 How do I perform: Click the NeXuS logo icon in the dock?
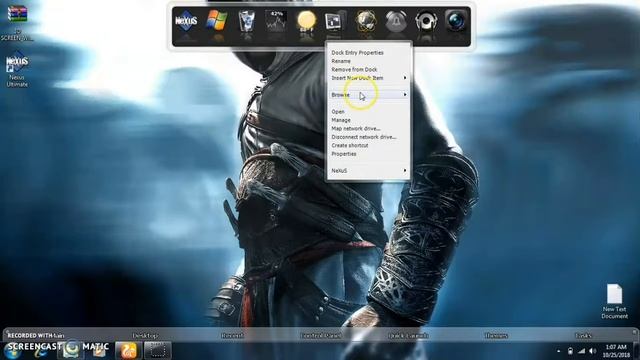click(186, 21)
